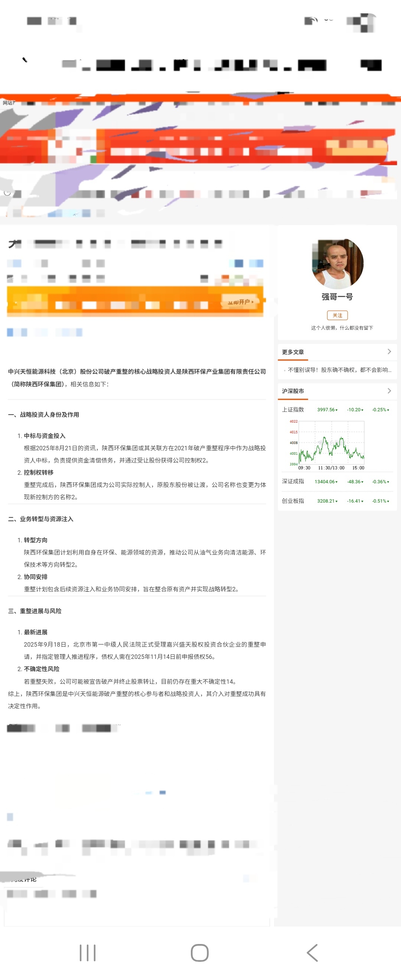Open article 不懂别误导！股东确不确权

(339, 370)
